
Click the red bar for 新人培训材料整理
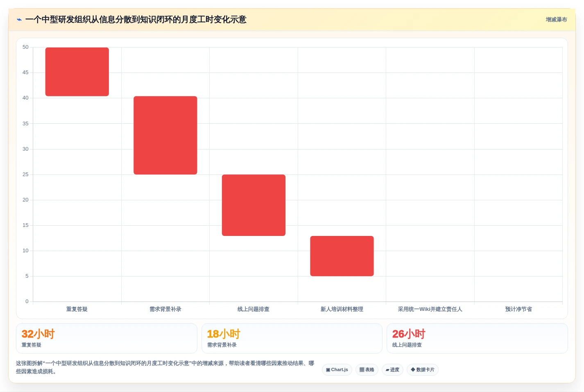point(342,256)
